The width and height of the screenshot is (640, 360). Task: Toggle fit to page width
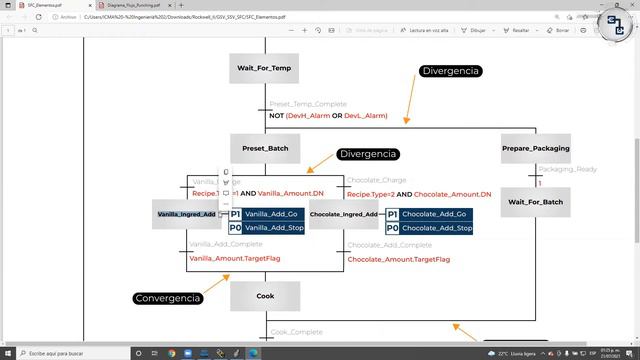point(331,30)
